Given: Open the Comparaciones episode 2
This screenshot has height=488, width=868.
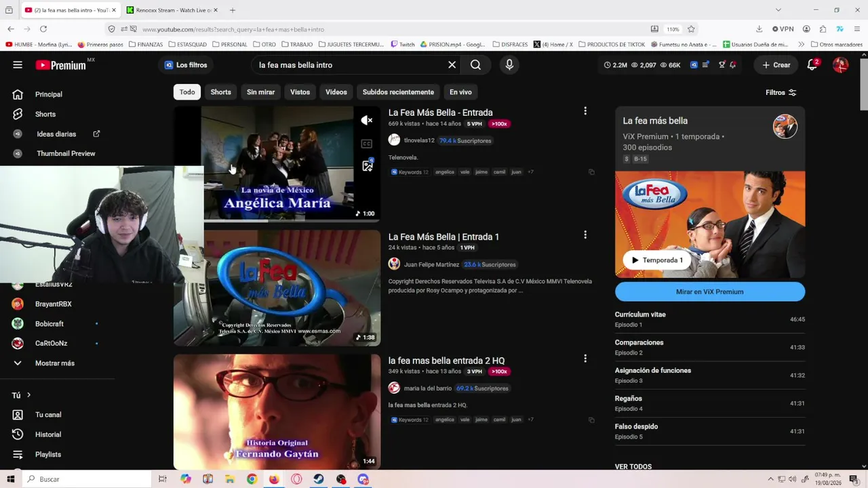Looking at the screenshot, I should (710, 347).
